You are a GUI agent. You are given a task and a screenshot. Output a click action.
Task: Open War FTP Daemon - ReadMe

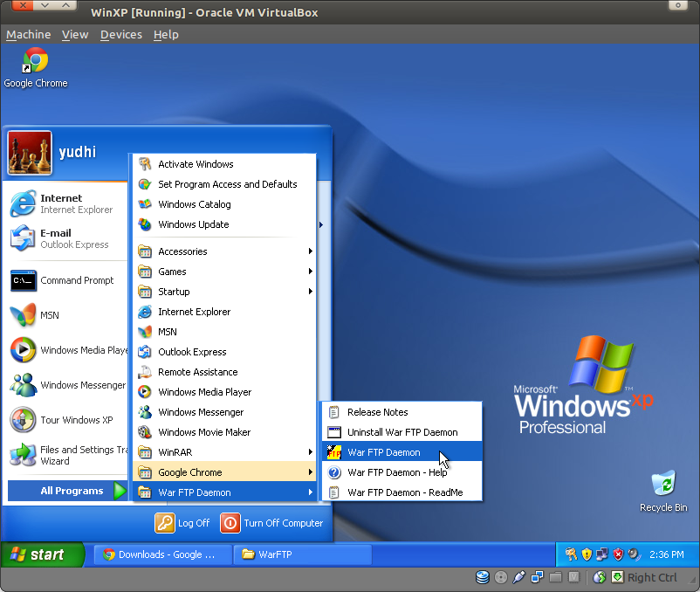pyautogui.click(x=401, y=492)
